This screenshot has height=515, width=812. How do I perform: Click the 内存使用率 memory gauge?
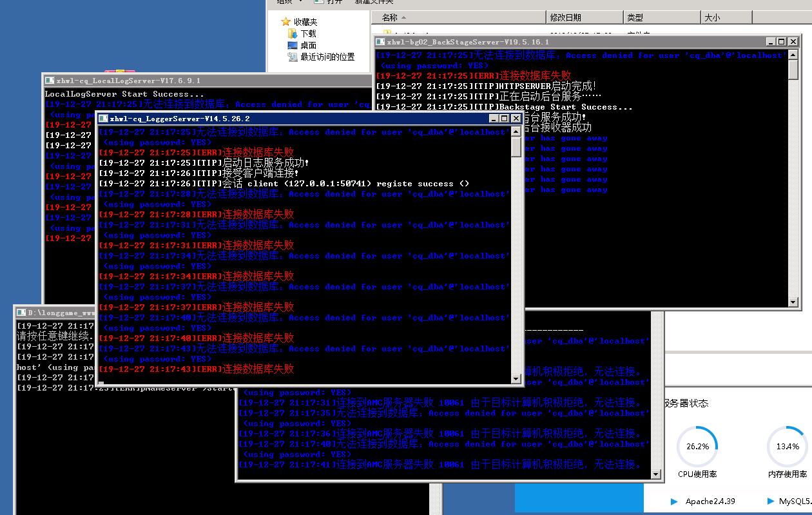787,446
